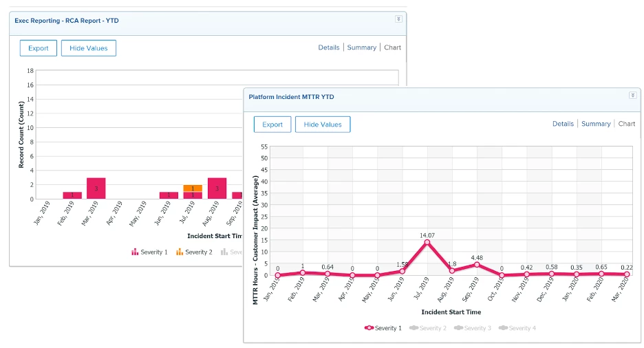This screenshot has height=348, width=644.
Task: Enable Severity 2 series in MTTR legend
Action: pyautogui.click(x=427, y=328)
